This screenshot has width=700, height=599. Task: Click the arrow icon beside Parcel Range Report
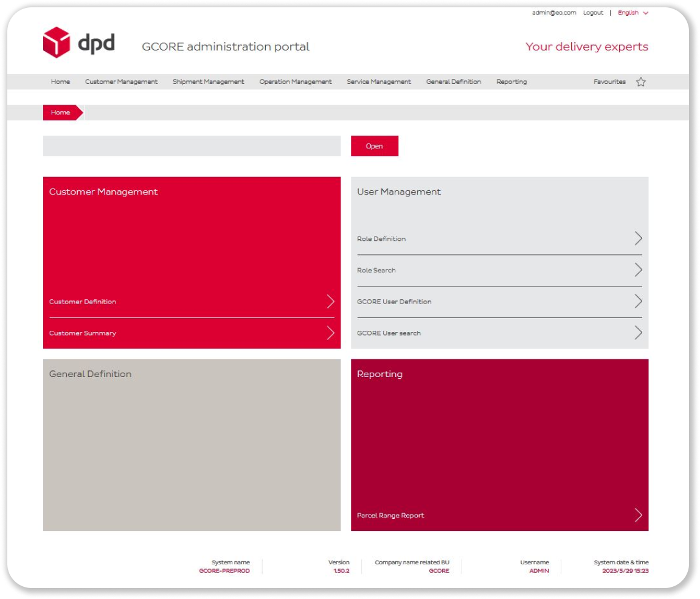[x=637, y=514]
